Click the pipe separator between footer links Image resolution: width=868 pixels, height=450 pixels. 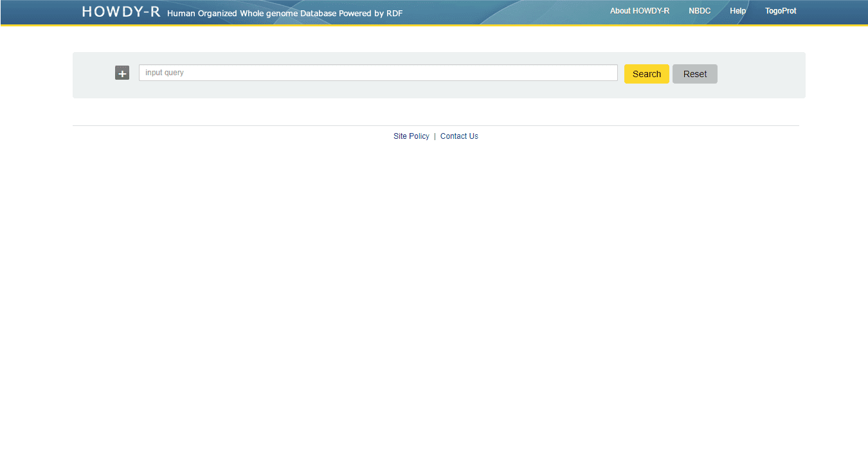point(435,136)
